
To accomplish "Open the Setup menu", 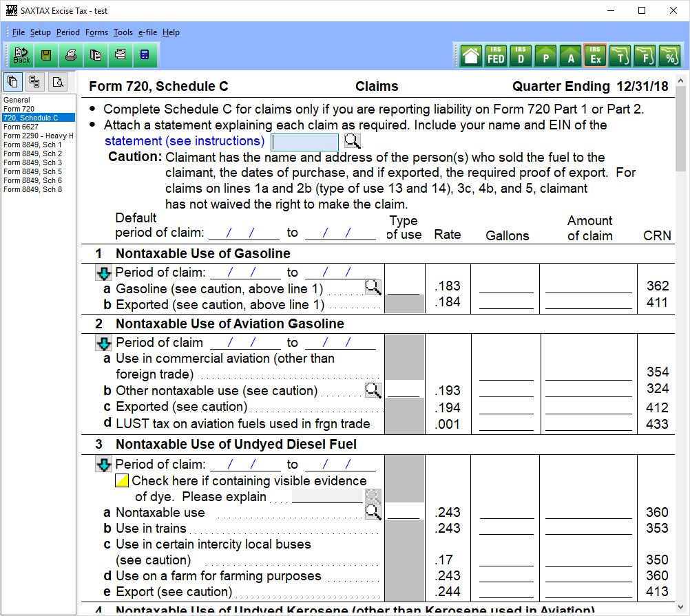I will pos(41,32).
